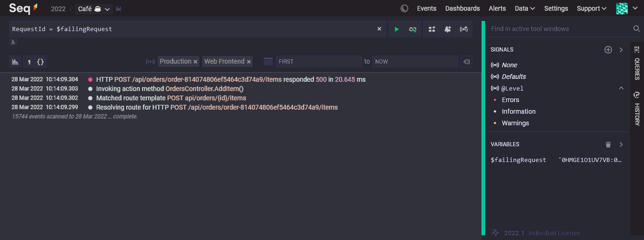Click the FIRST start-time field
This screenshot has height=240, width=644.
pos(319,61)
